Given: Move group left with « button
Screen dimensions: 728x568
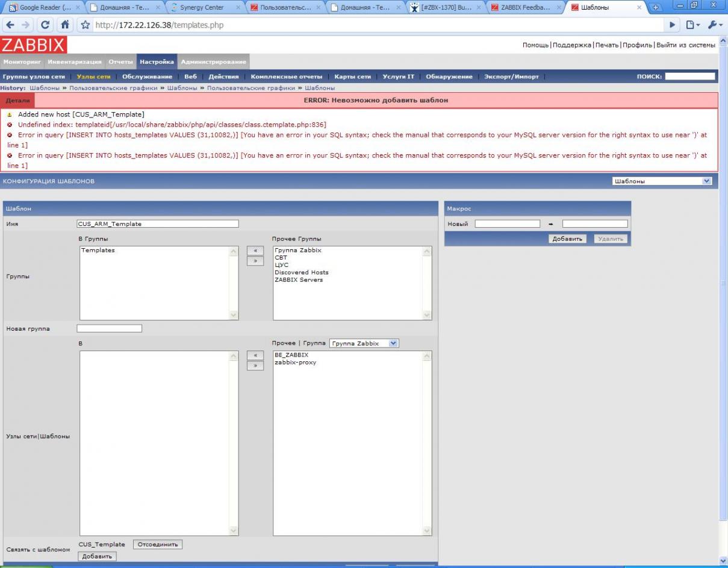Looking at the screenshot, I should pyautogui.click(x=255, y=251).
